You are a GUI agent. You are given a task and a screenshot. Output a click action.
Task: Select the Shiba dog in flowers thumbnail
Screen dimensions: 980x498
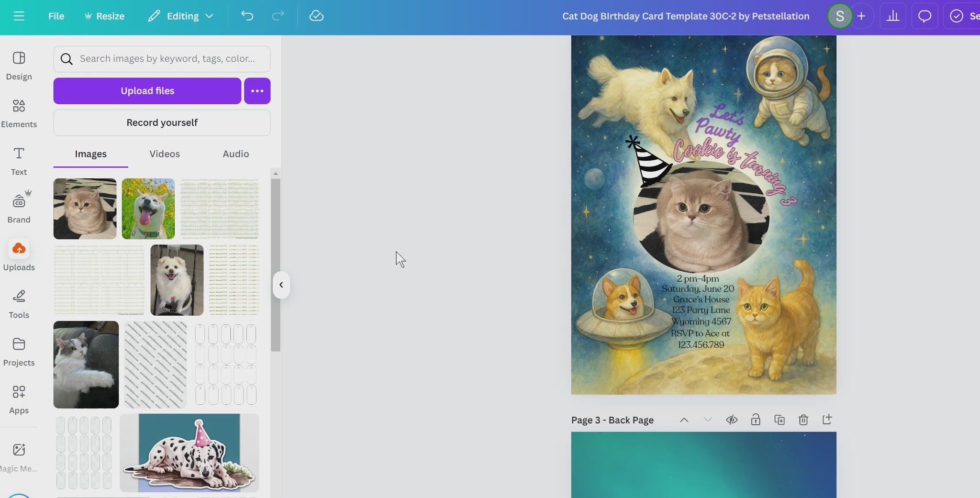pos(148,209)
